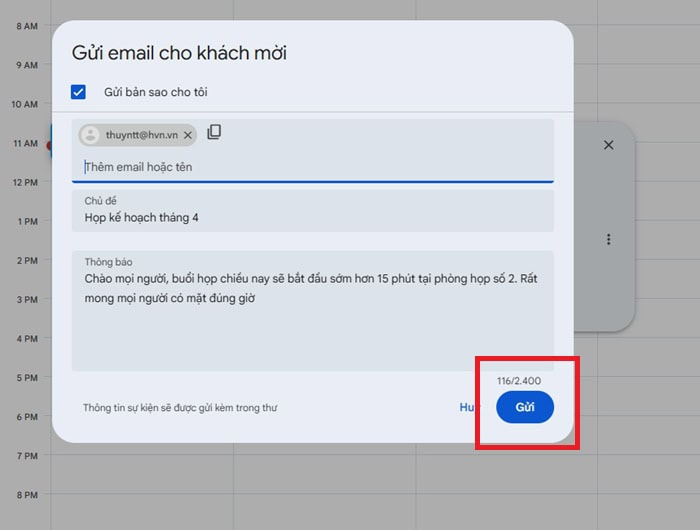Click the 'Thông tin sự kiện' footer note
This screenshot has height=530, width=700.
point(179,408)
